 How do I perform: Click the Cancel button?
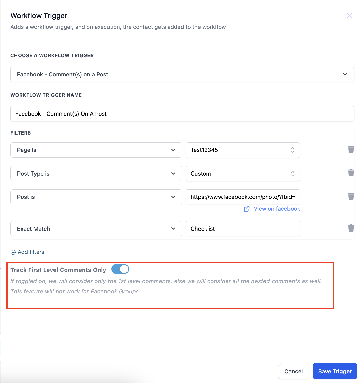pyautogui.click(x=294, y=371)
